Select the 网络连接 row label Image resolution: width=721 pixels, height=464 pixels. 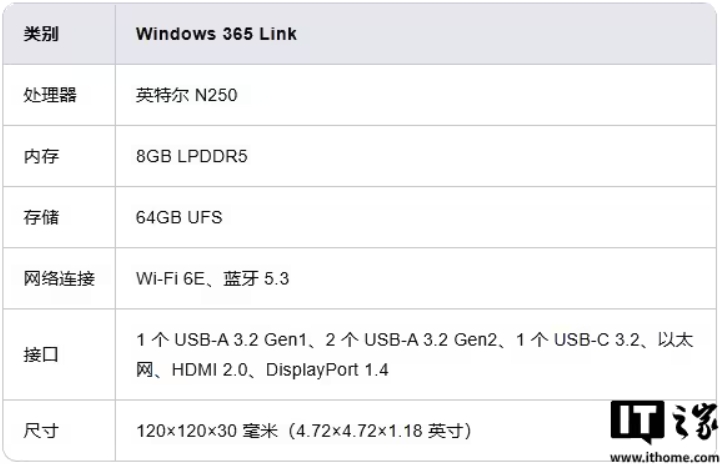tap(59, 278)
